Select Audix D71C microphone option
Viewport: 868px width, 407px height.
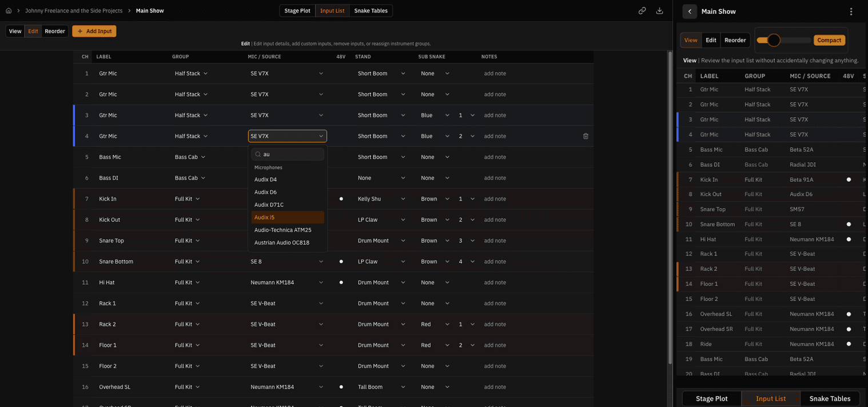288,205
